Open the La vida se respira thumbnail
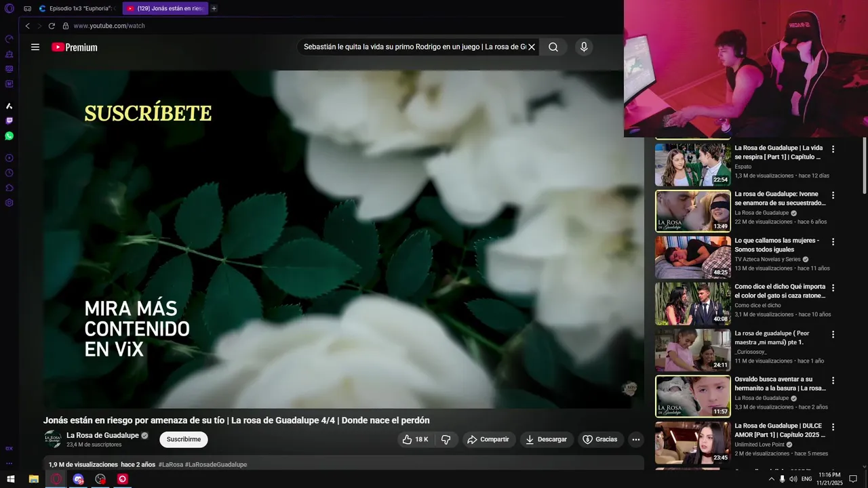868x488 pixels. 692,165
